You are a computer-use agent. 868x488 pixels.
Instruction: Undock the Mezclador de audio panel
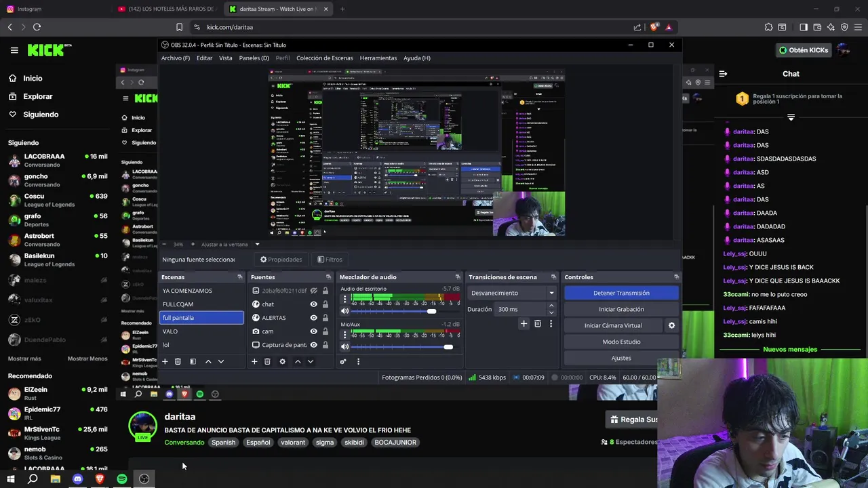click(458, 277)
